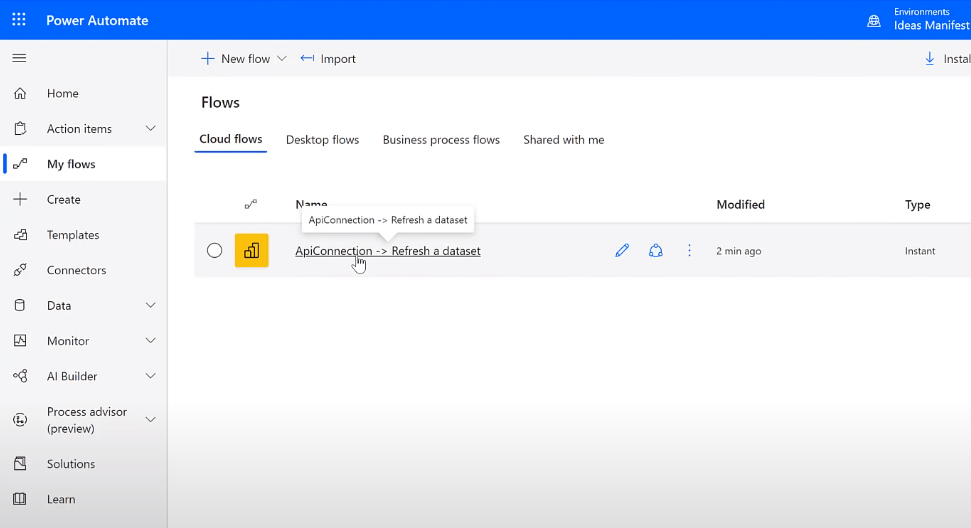This screenshot has height=528, width=971.
Task: Expand the Data section chevron
Action: point(151,305)
